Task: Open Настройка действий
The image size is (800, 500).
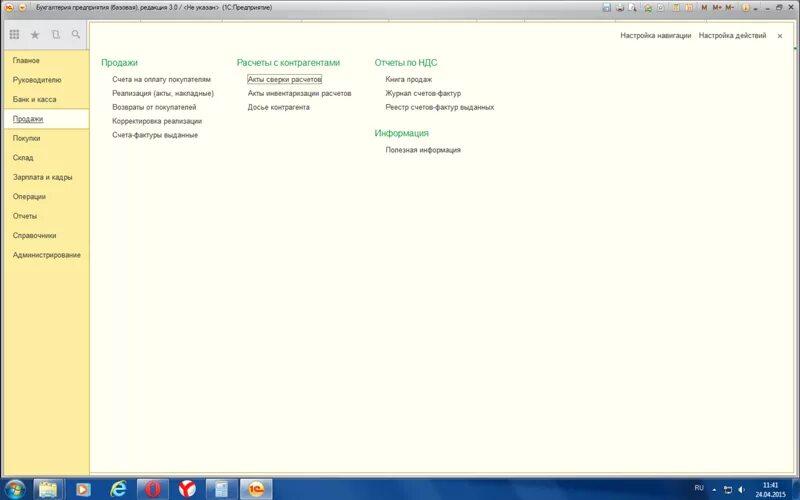Action: (x=732, y=35)
